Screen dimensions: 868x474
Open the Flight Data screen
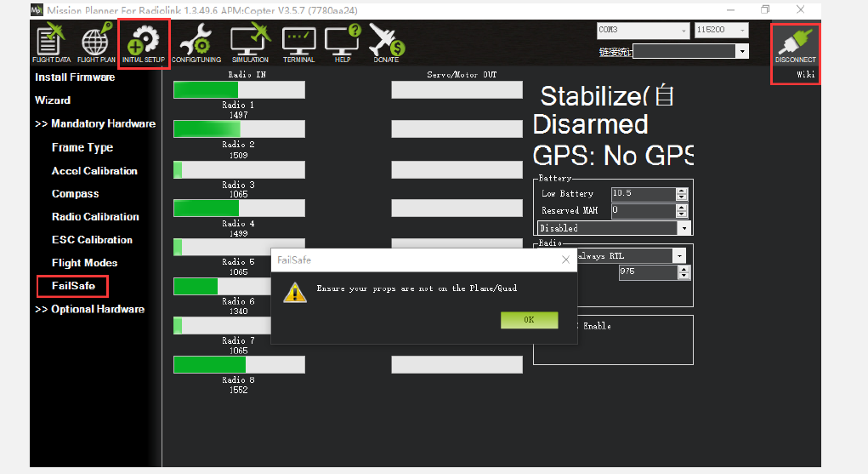(x=51, y=43)
